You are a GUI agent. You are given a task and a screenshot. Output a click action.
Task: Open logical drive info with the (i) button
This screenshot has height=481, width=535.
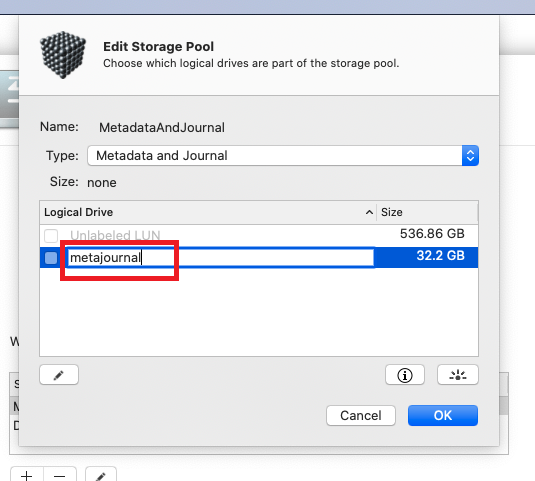[x=405, y=375]
